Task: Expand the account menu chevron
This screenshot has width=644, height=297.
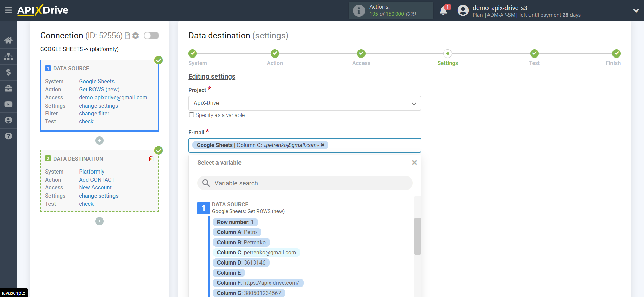Action: [636, 10]
